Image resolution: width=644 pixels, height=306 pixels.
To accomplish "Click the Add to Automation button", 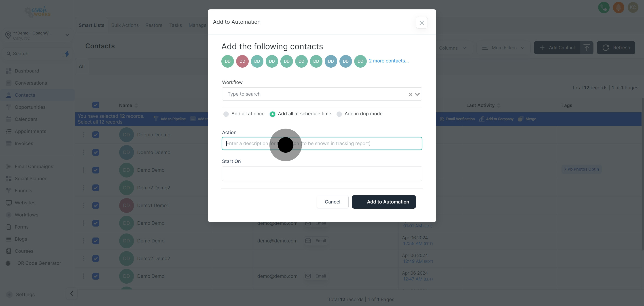I will (383, 202).
